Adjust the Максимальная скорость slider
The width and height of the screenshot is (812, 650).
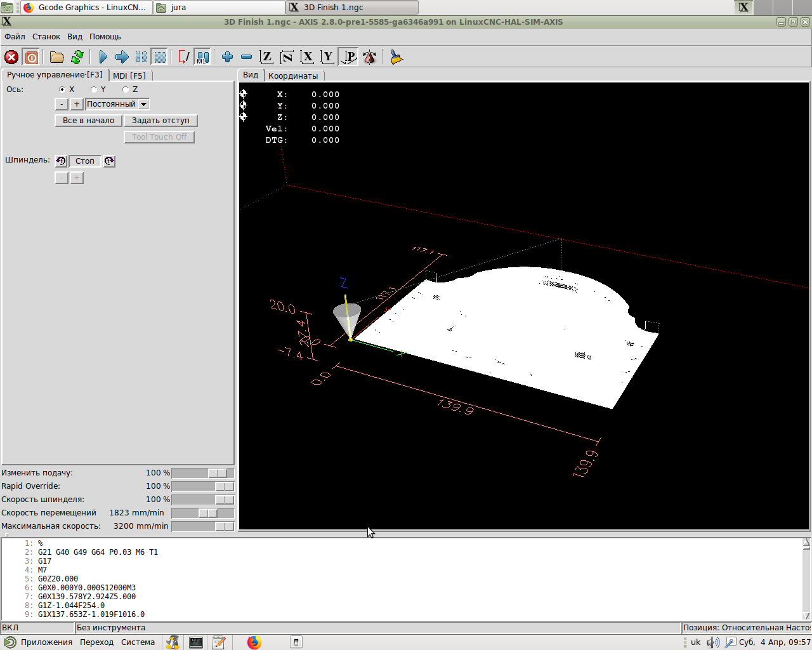tap(202, 526)
